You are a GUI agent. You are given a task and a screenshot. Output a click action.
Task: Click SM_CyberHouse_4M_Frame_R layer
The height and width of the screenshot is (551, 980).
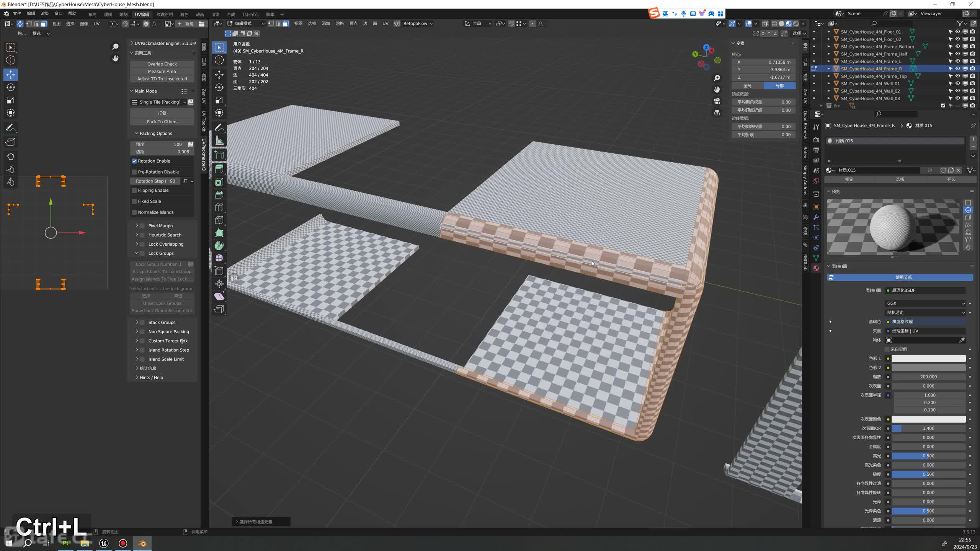(x=872, y=68)
